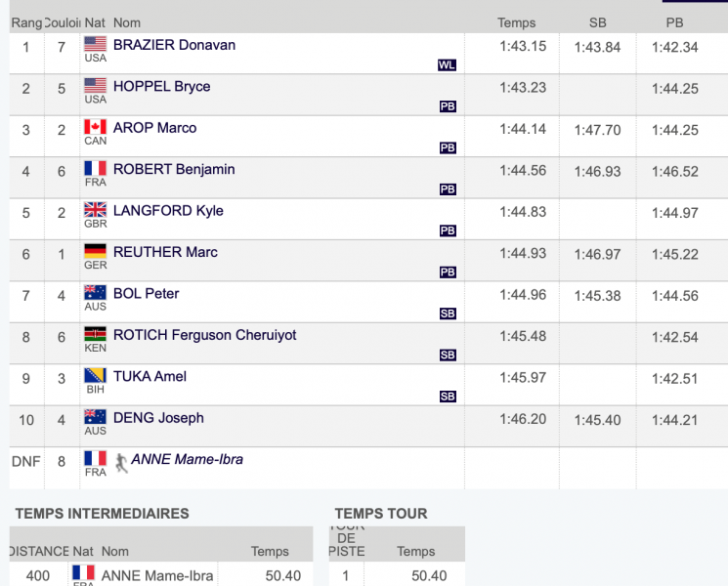Image resolution: width=728 pixels, height=586 pixels.
Task: Click the British flag next to LANGFORD Kyle
Action: pyautogui.click(x=95, y=210)
